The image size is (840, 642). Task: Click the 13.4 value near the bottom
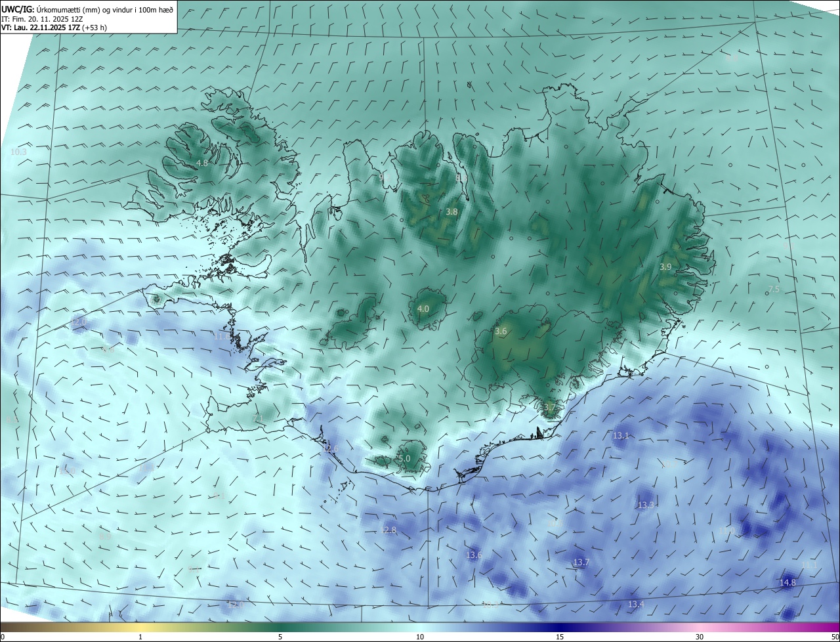pos(636,605)
